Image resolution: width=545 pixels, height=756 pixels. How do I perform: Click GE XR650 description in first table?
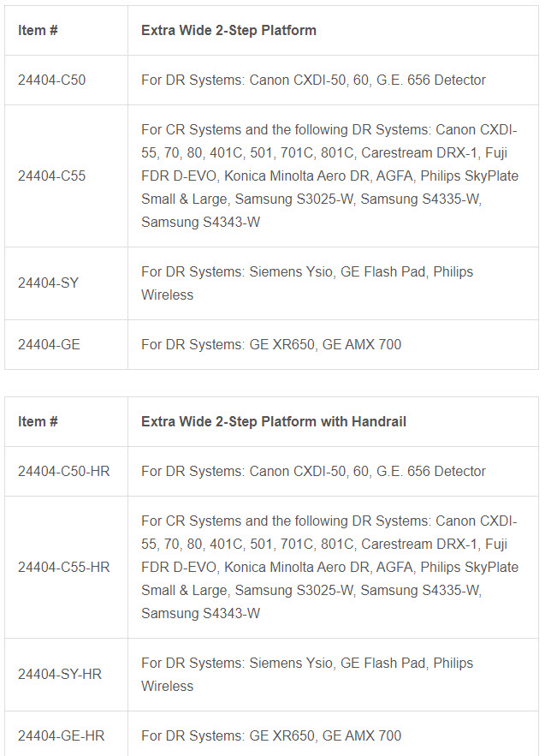[x=271, y=345]
